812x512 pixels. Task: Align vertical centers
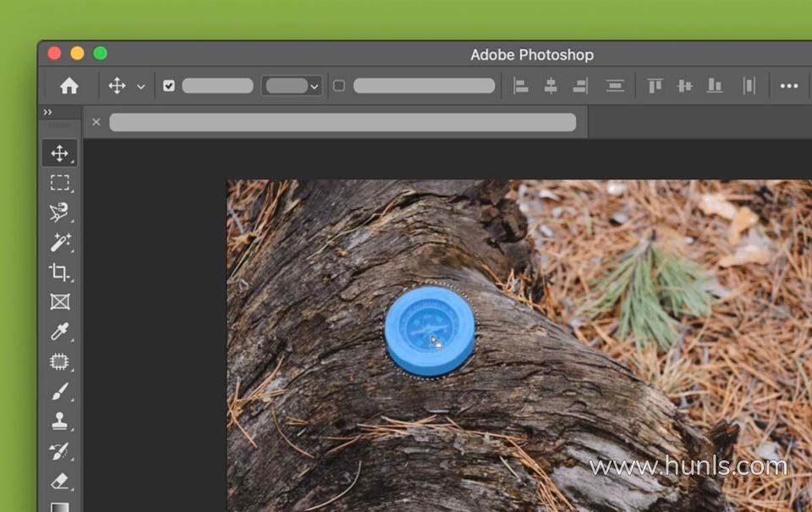pyautogui.click(x=684, y=85)
